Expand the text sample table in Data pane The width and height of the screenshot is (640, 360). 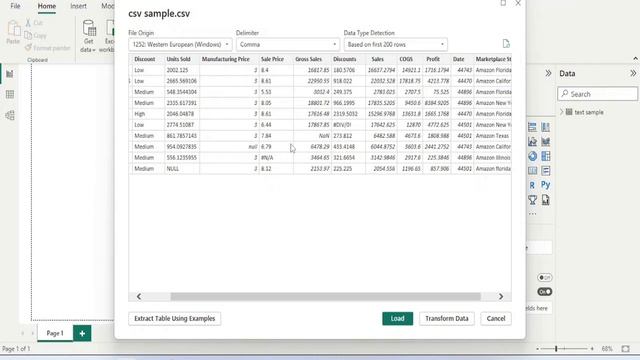[x=562, y=112]
